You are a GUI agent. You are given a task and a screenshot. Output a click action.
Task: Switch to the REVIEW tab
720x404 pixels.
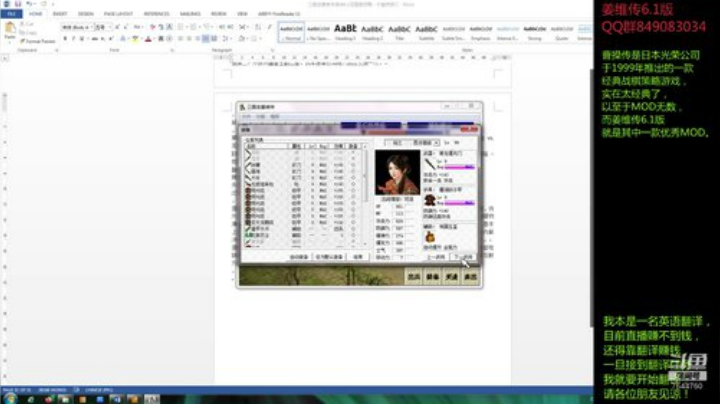(x=219, y=14)
